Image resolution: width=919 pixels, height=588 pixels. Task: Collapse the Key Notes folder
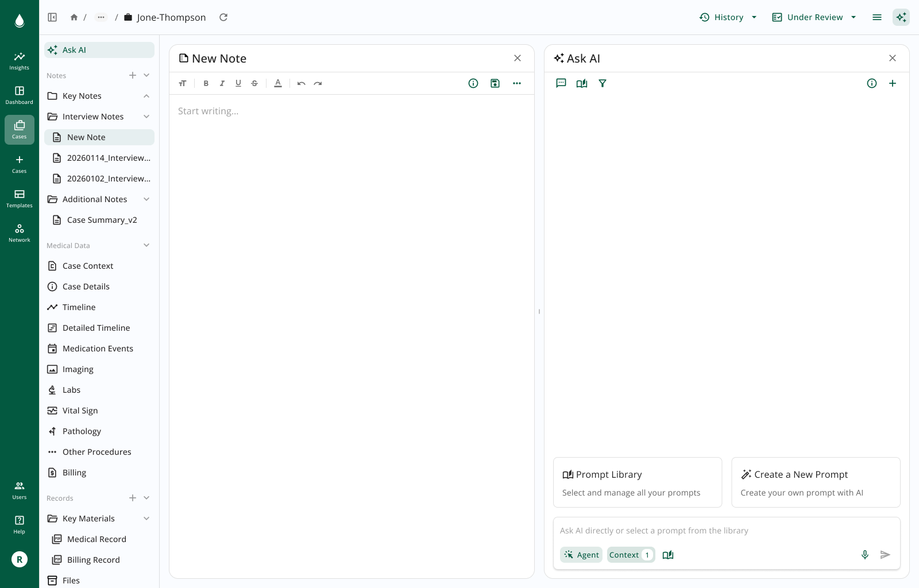coord(146,96)
